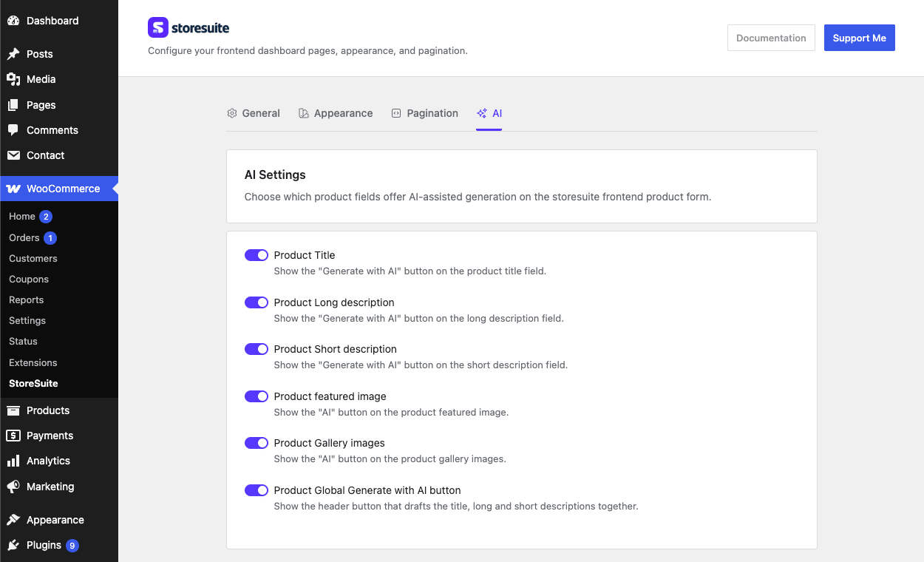
Task: Open the Documentation button
Action: (771, 38)
